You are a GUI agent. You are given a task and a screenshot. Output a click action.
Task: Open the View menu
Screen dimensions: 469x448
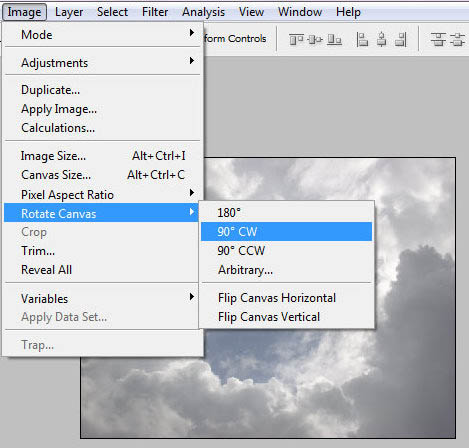(x=251, y=12)
